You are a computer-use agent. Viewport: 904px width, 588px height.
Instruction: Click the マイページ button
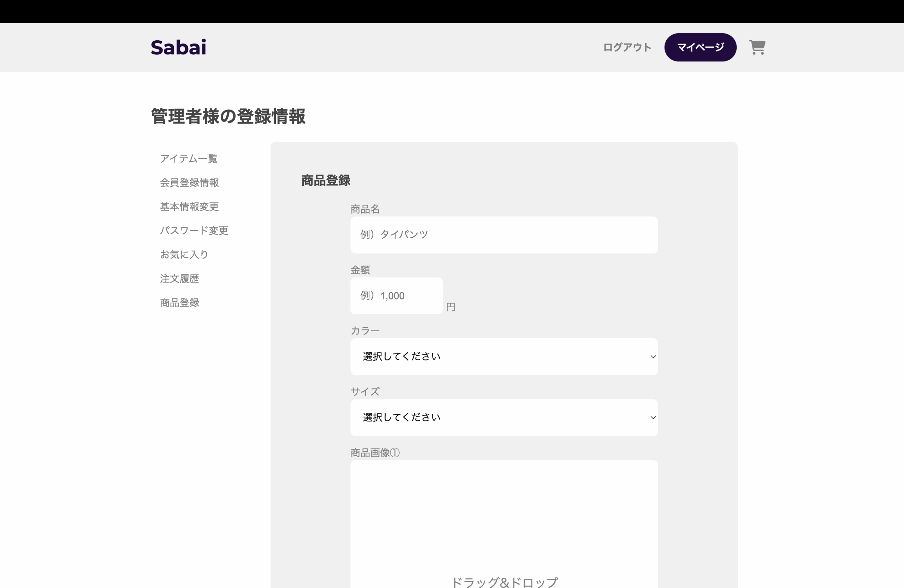pyautogui.click(x=700, y=47)
